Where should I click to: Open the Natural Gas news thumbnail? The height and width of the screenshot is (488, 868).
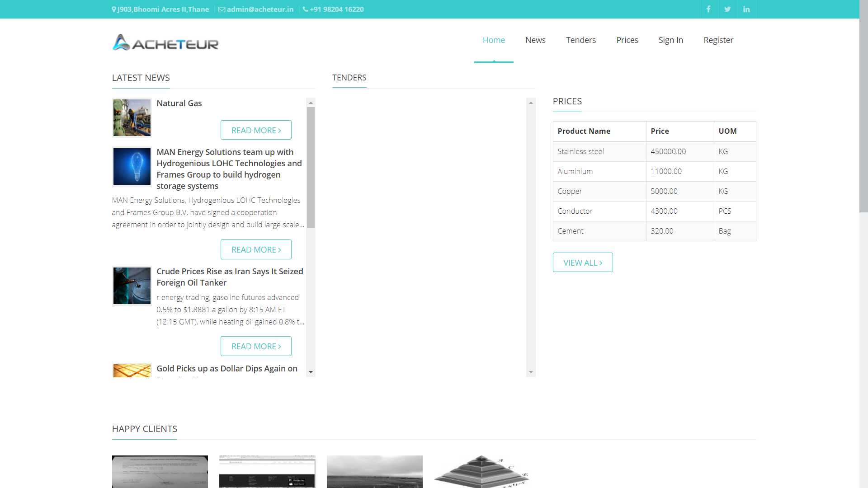pyautogui.click(x=132, y=117)
